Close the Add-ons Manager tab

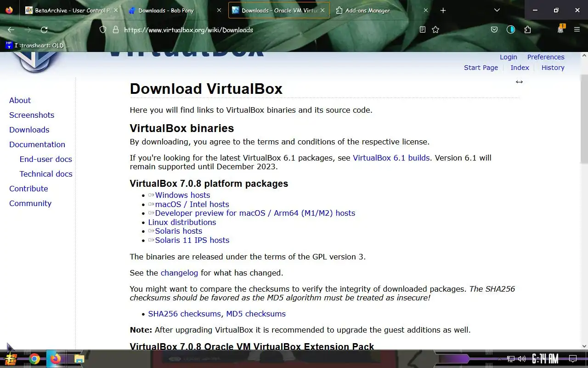click(426, 10)
